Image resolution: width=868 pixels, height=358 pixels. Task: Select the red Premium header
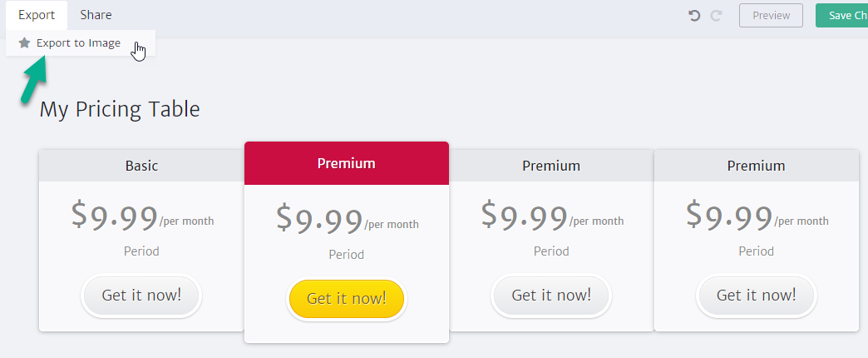347,163
